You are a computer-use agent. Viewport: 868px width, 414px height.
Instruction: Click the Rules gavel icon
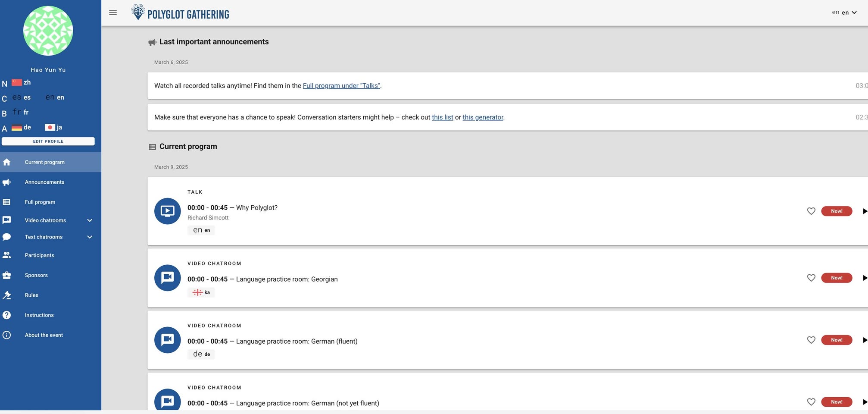6,295
